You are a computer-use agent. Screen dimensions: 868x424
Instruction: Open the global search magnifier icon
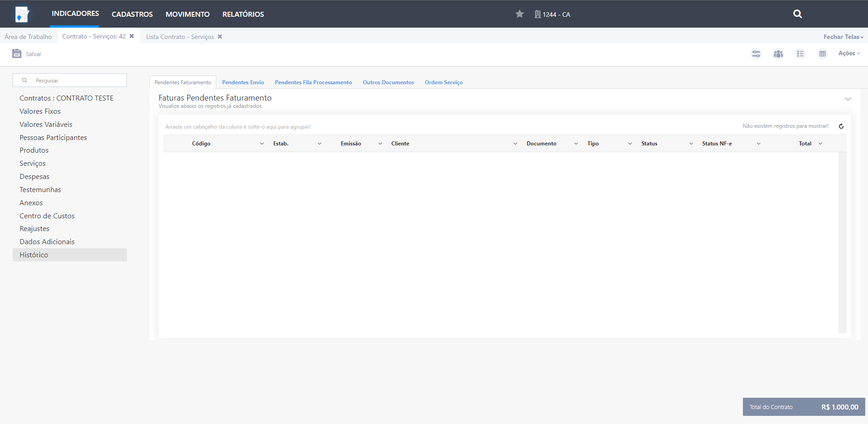click(x=798, y=14)
